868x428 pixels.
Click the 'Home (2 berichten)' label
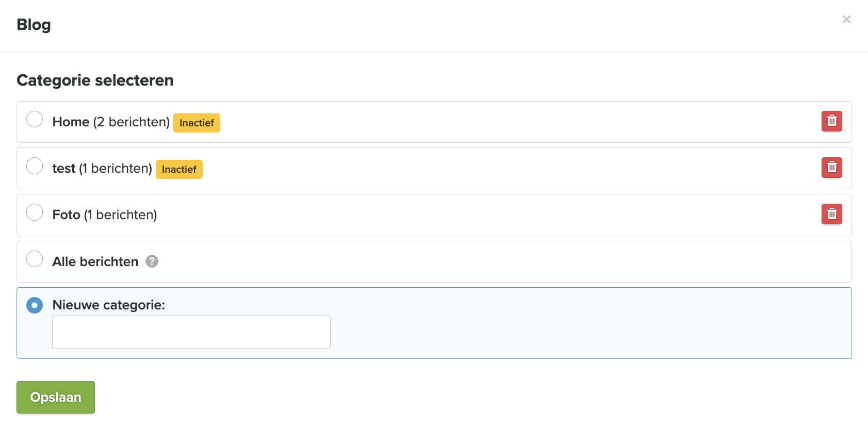[111, 122]
